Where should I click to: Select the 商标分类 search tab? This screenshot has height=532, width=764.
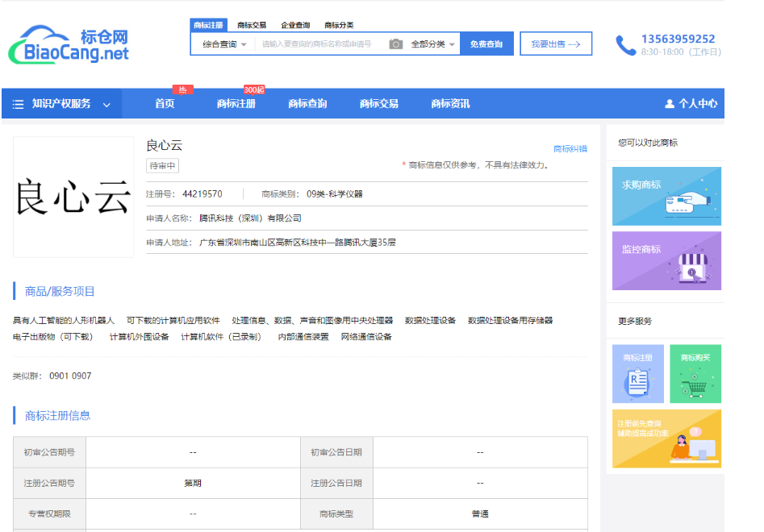click(x=339, y=25)
